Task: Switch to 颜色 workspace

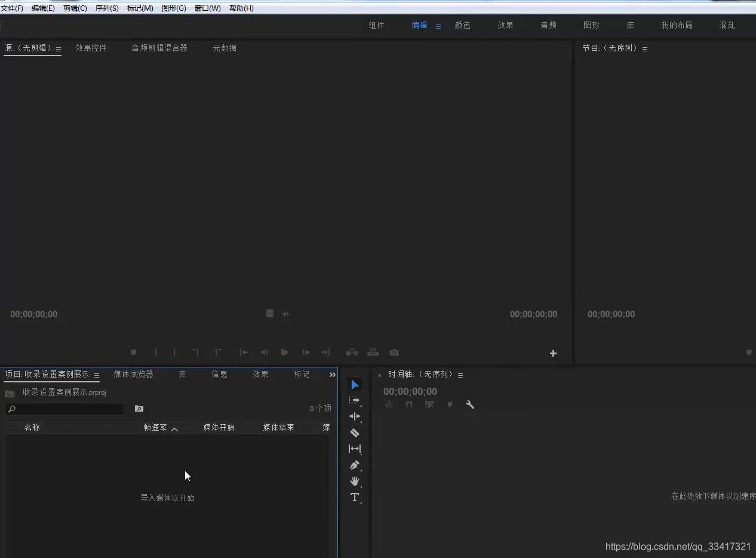Action: (462, 25)
